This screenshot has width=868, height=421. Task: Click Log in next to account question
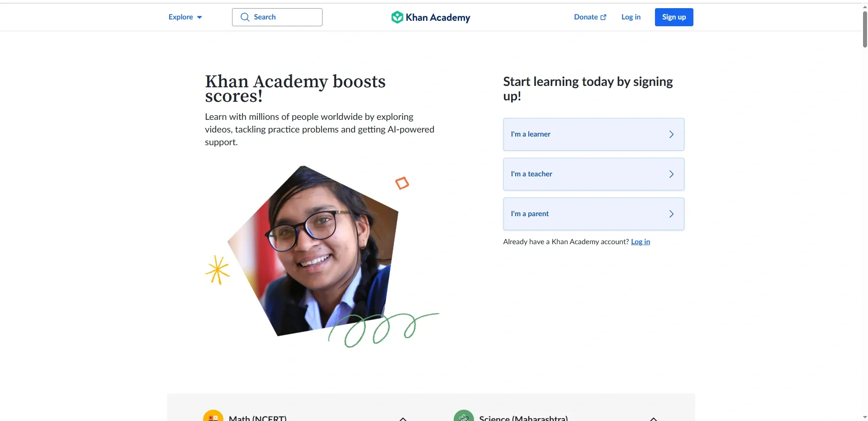(x=640, y=241)
